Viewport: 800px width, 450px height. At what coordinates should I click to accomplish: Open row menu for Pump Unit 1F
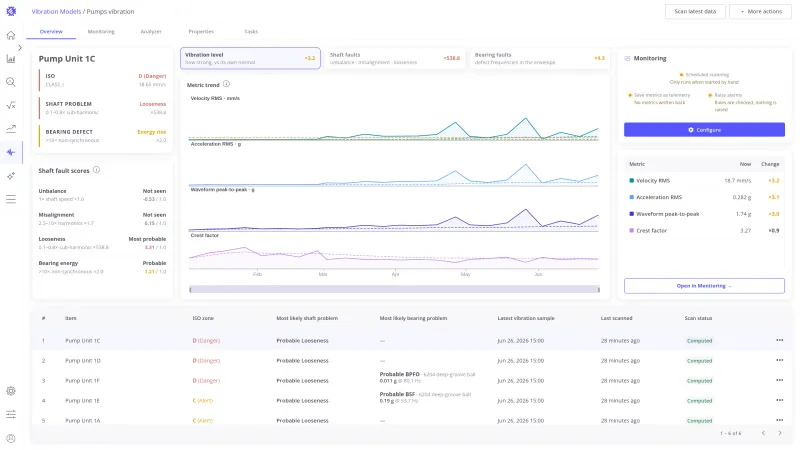(x=780, y=380)
